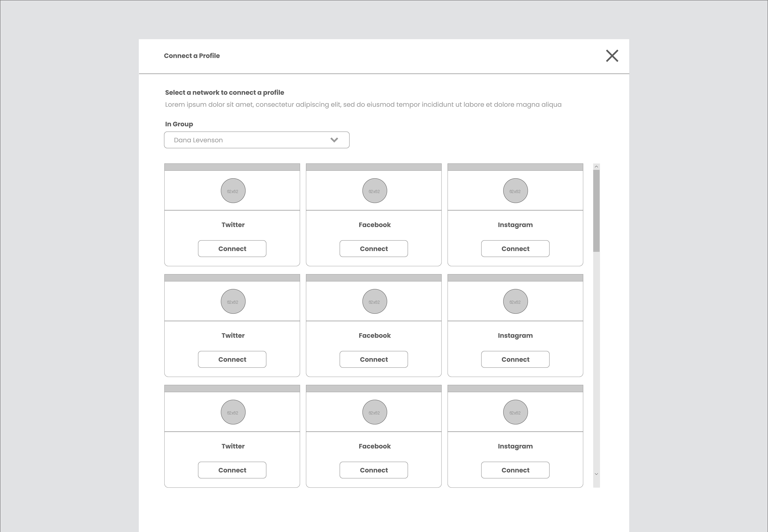The height and width of the screenshot is (532, 768).
Task: Click the second-row Twitter label
Action: [233, 335]
